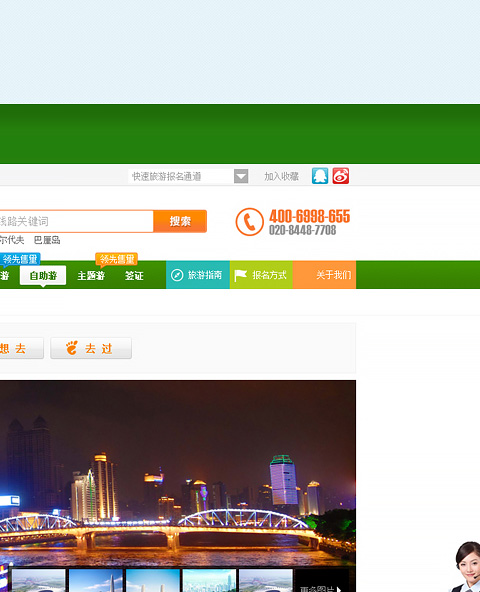Open the 主题游 navigation tab

pyautogui.click(x=91, y=276)
